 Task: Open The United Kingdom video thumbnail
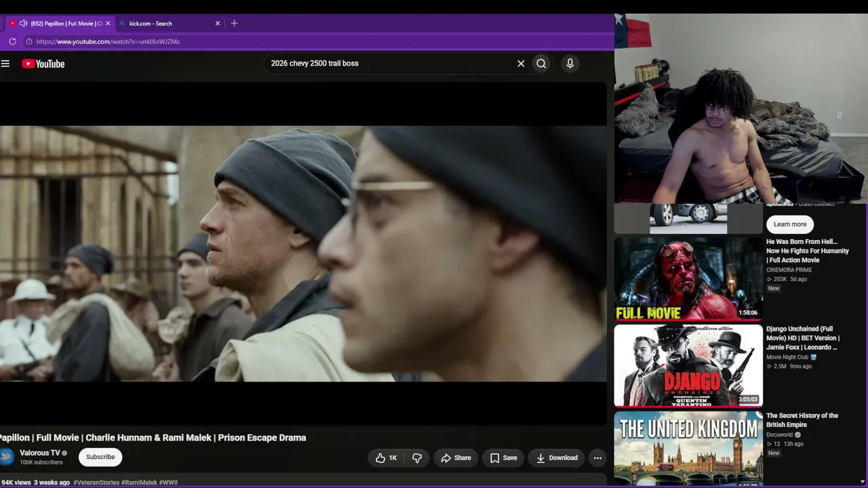click(688, 449)
